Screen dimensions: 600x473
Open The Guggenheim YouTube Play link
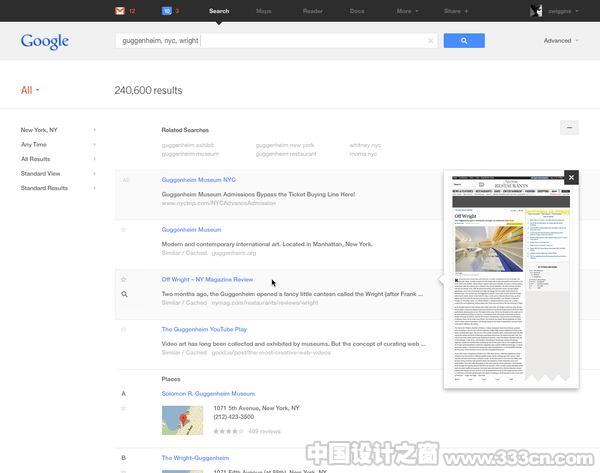(x=204, y=329)
